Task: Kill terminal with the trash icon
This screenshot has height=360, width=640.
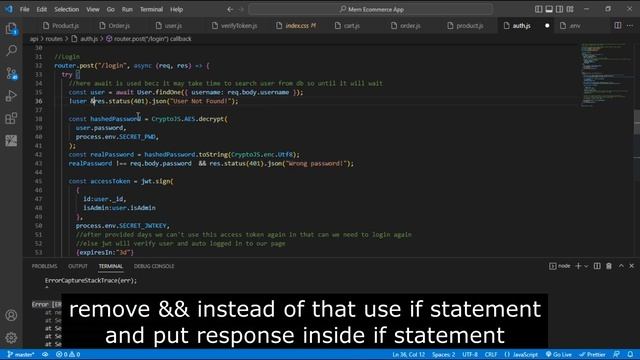Action: 609,266
